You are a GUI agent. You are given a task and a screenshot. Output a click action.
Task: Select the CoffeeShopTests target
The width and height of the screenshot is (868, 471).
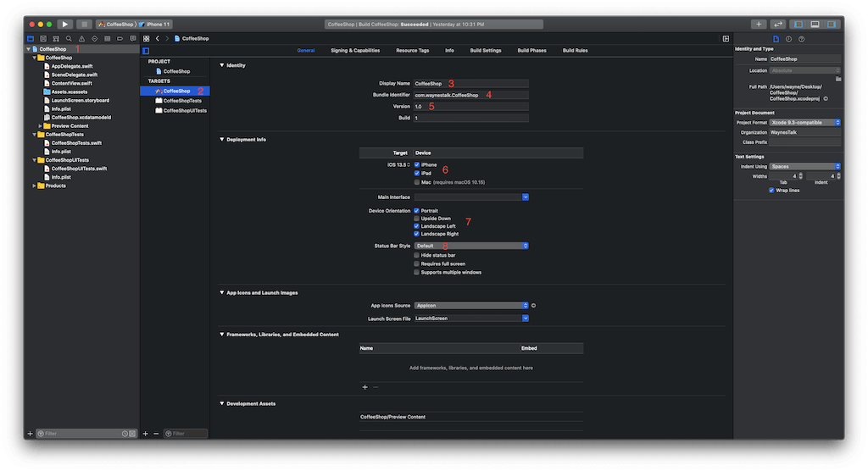tap(175, 101)
